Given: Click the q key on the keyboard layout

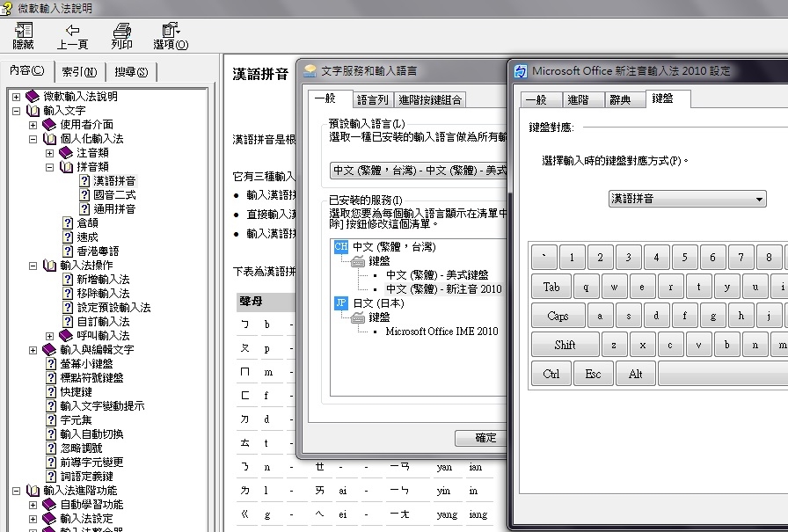Looking at the screenshot, I should [586, 287].
